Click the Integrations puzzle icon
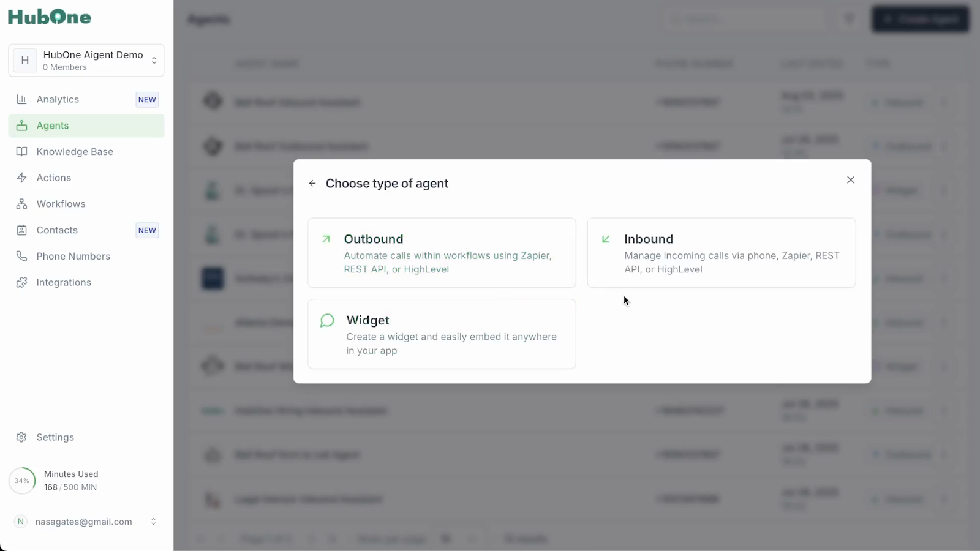The width and height of the screenshot is (980, 551). pyautogui.click(x=21, y=282)
